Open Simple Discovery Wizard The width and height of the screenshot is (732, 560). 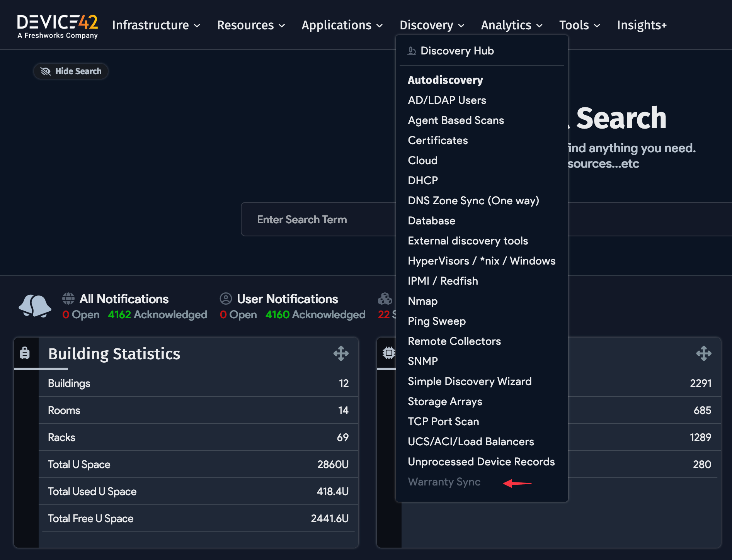(x=470, y=382)
